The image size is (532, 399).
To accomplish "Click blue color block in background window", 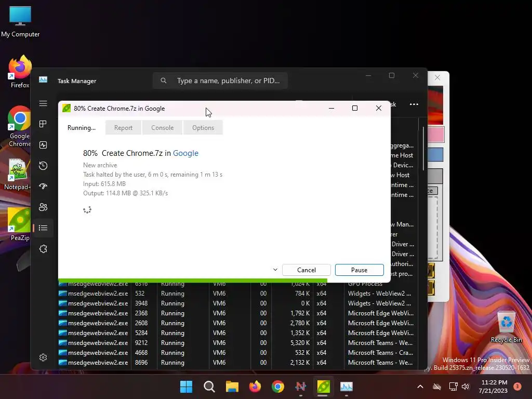I will click(x=436, y=155).
